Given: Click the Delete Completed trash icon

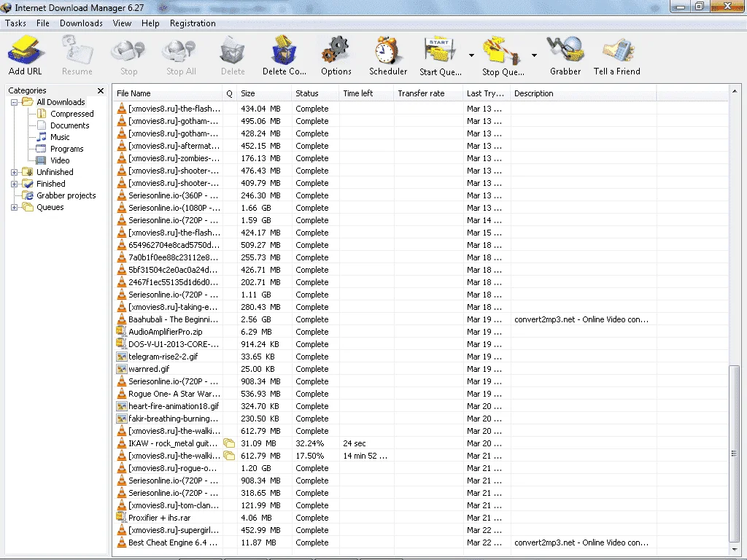Looking at the screenshot, I should (x=284, y=50).
